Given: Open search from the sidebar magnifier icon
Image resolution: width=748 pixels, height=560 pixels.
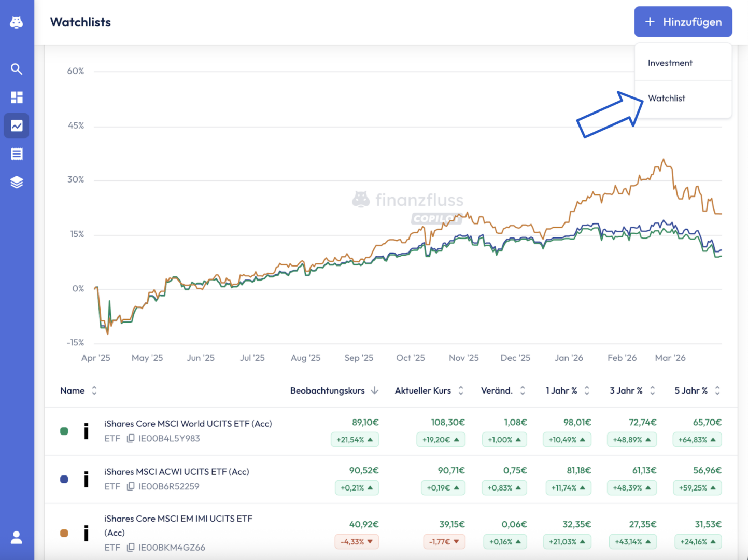Looking at the screenshot, I should (x=17, y=69).
